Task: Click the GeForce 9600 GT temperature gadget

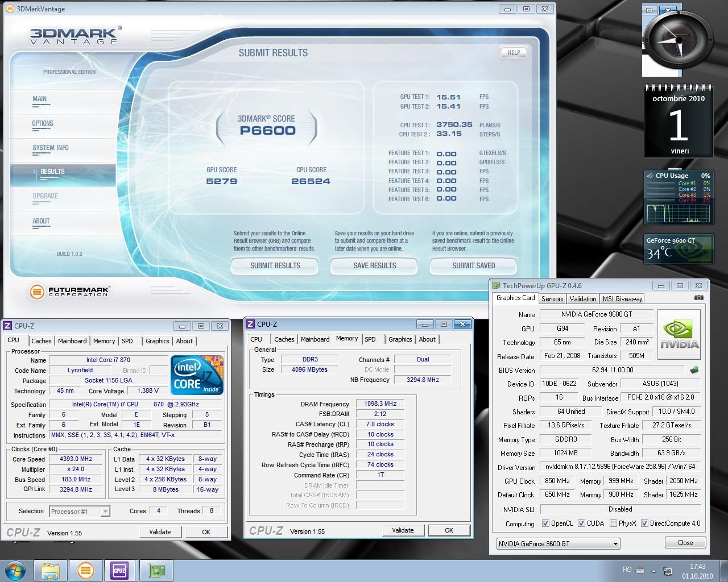Action: (678, 248)
